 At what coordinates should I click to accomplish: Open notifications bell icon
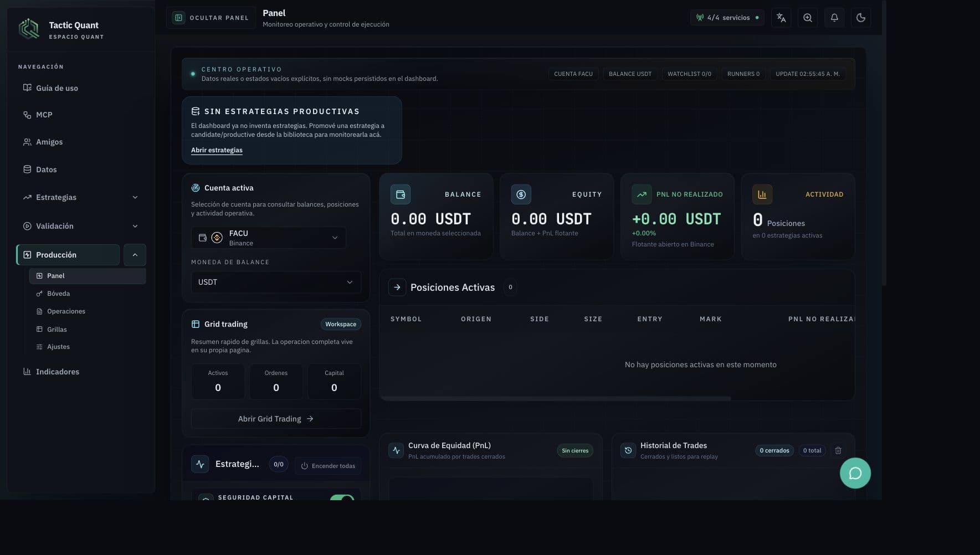(834, 18)
